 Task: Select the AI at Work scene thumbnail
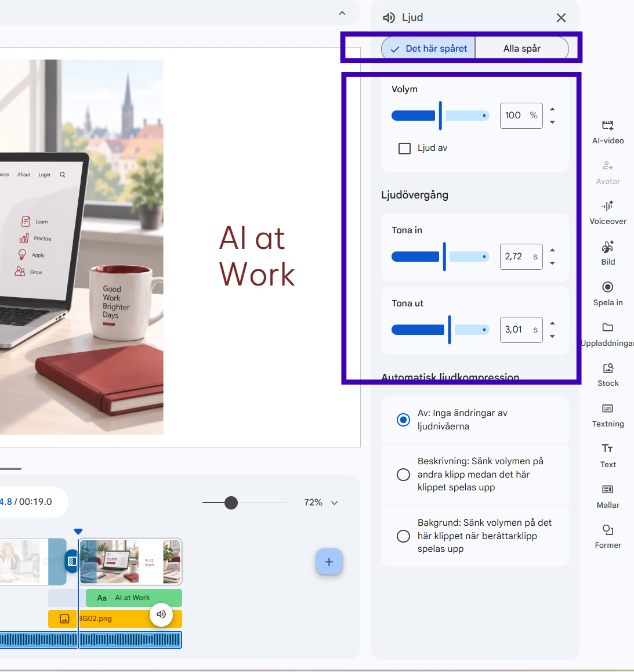131,562
